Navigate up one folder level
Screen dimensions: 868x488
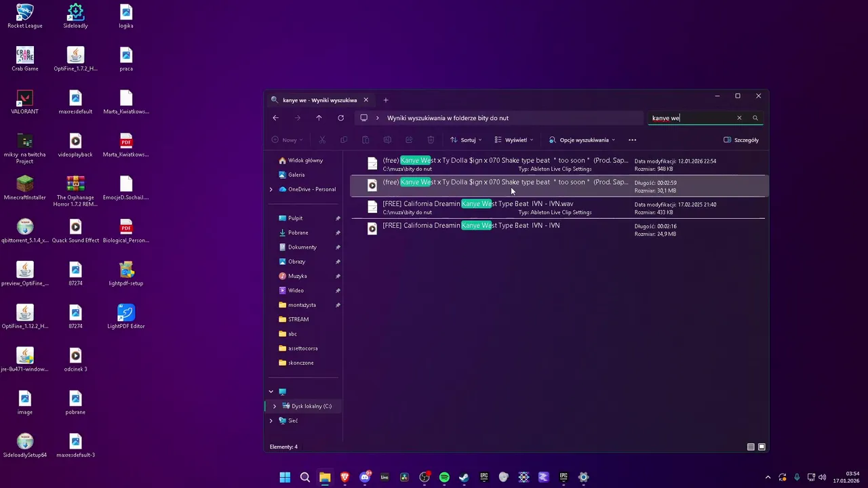(x=319, y=118)
